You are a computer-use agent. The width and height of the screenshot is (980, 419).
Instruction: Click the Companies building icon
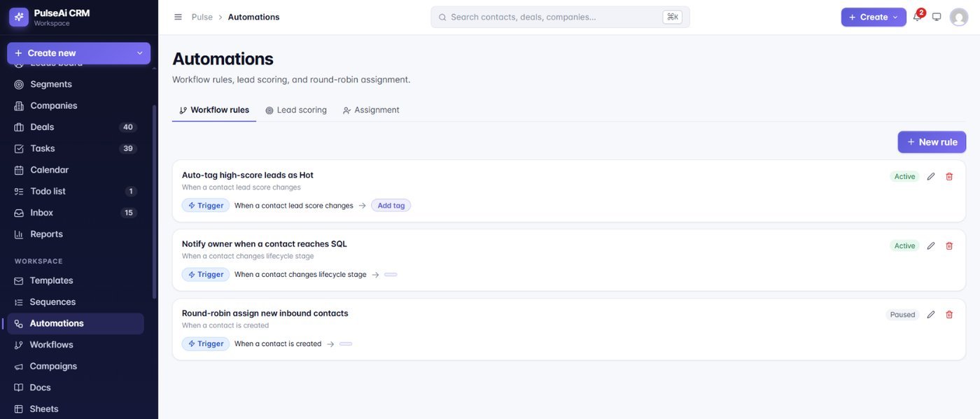point(19,106)
